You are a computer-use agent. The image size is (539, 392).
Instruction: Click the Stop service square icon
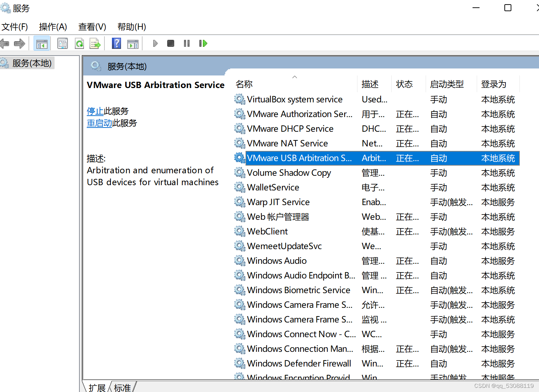[x=171, y=43]
